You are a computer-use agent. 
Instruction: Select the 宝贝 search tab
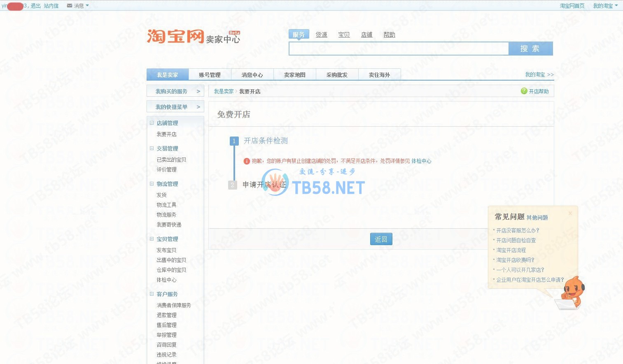[344, 35]
